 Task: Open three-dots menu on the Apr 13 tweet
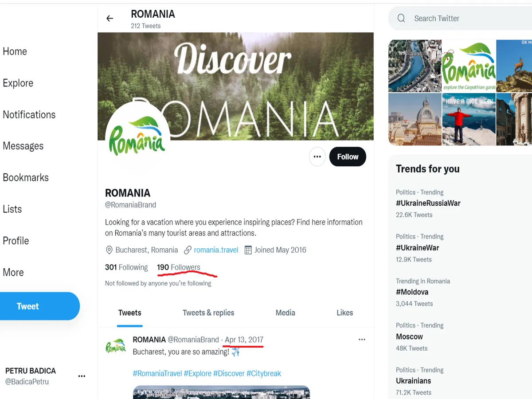click(362, 340)
